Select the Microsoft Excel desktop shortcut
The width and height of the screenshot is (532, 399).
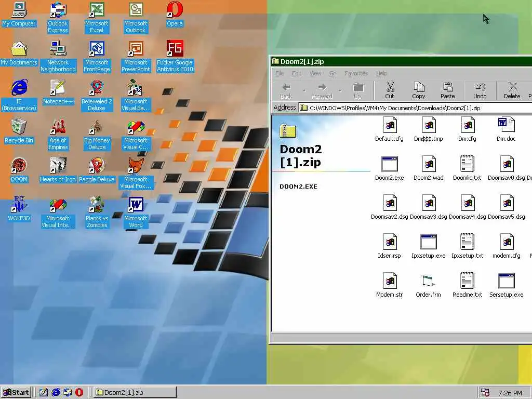97,17
